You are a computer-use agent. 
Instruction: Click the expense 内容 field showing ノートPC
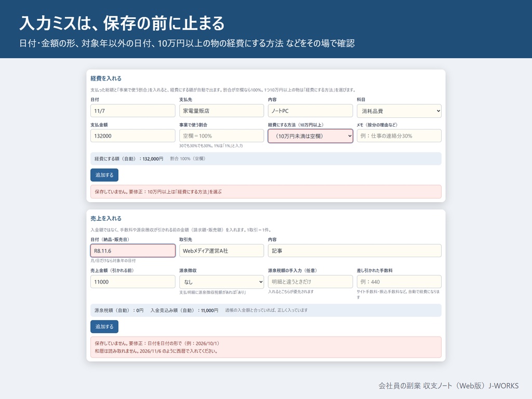click(x=311, y=111)
